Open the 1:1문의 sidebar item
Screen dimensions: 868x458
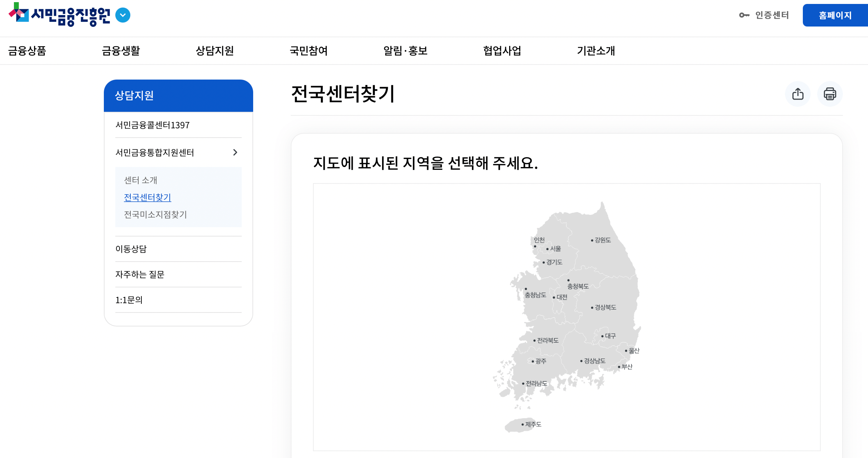click(x=129, y=300)
